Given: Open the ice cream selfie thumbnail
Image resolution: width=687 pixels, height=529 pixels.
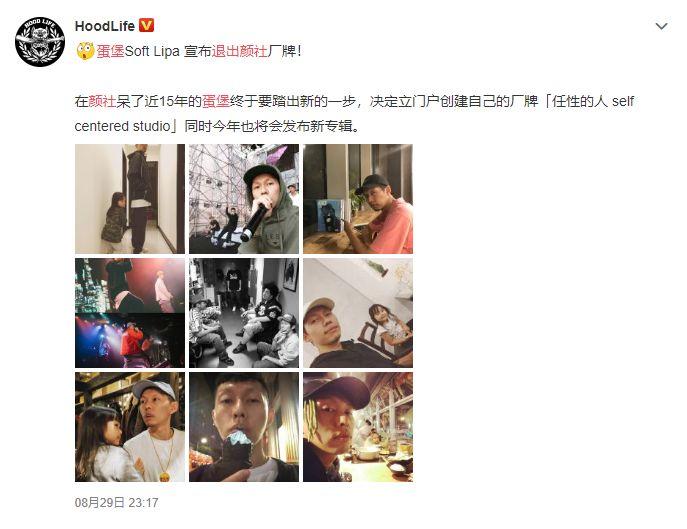Looking at the screenshot, I should coord(244,427).
